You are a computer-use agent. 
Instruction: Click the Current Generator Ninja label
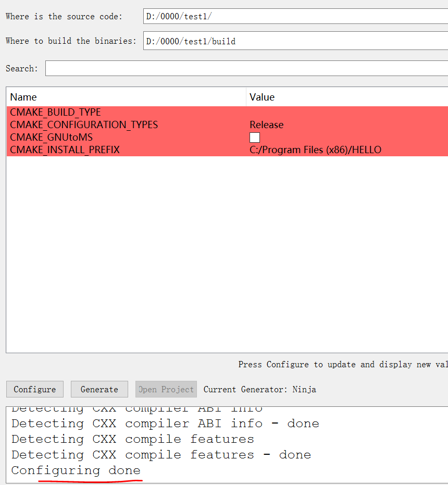point(260,389)
